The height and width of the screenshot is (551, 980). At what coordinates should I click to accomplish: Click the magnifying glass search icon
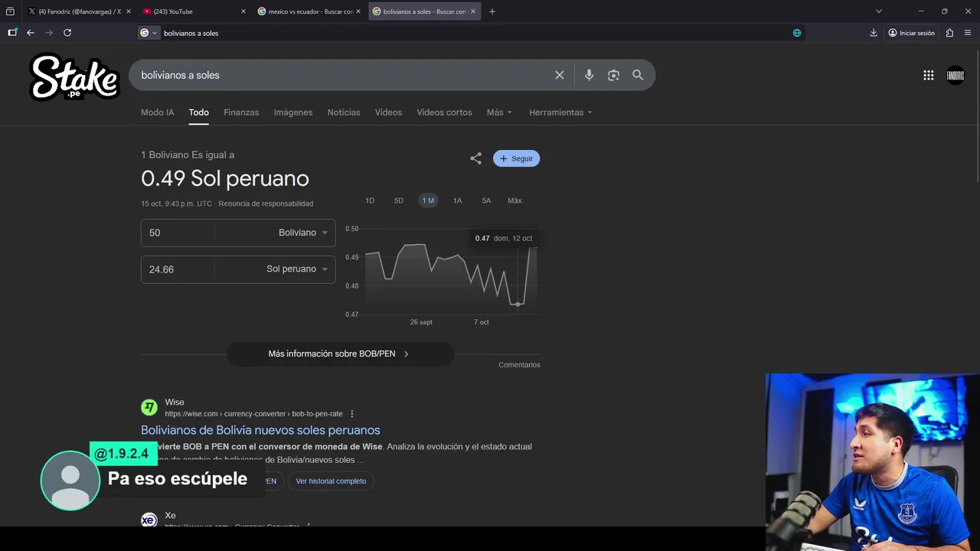click(x=638, y=75)
